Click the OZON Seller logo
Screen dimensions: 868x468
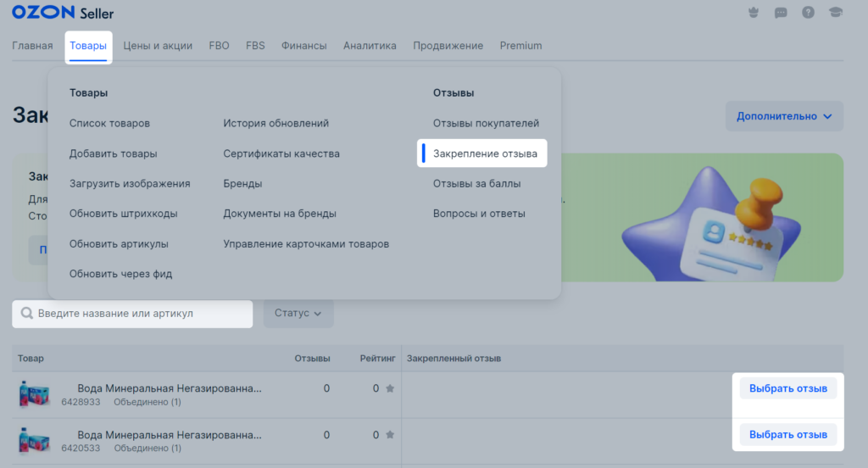point(63,12)
